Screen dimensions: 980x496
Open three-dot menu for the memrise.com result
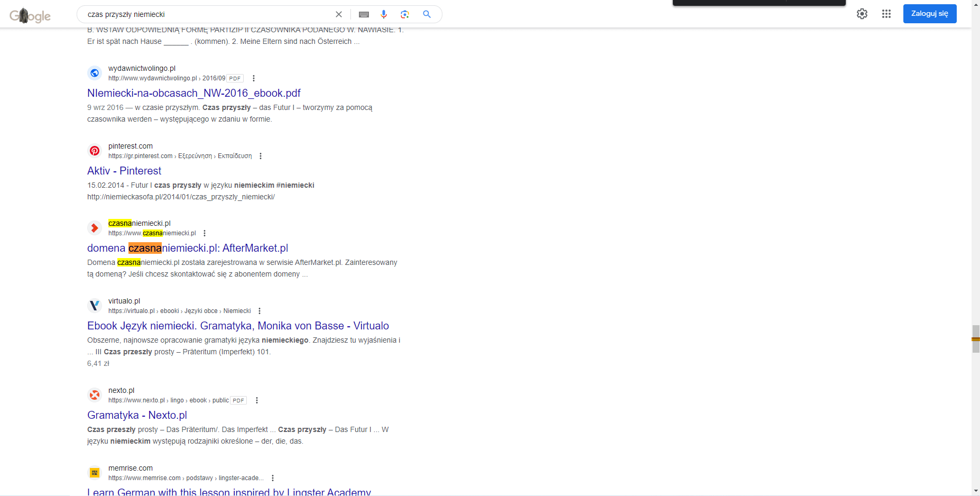pyautogui.click(x=273, y=477)
